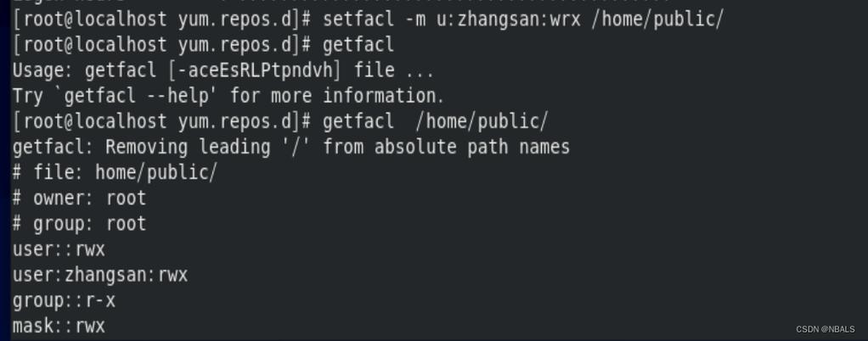Image resolution: width=868 pixels, height=341 pixels.
Task: Click the group::r-x permission entry
Action: [64, 301]
